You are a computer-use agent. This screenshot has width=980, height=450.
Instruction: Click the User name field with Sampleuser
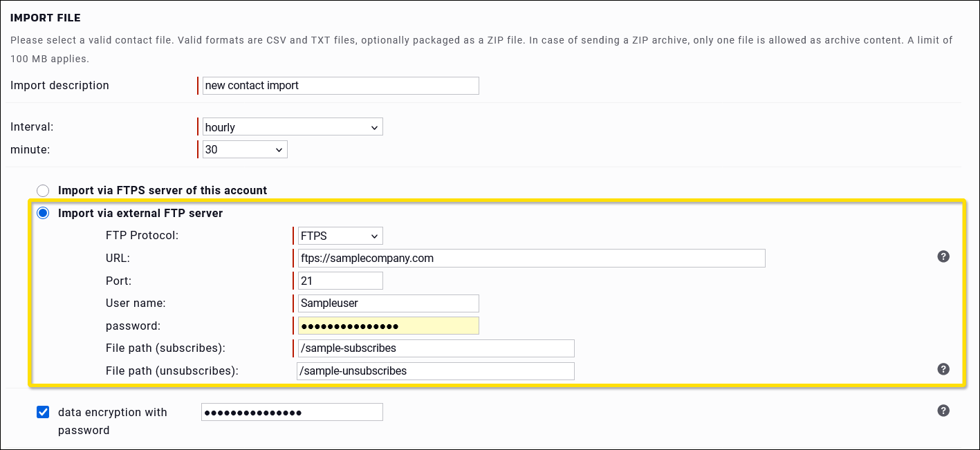[388, 303]
